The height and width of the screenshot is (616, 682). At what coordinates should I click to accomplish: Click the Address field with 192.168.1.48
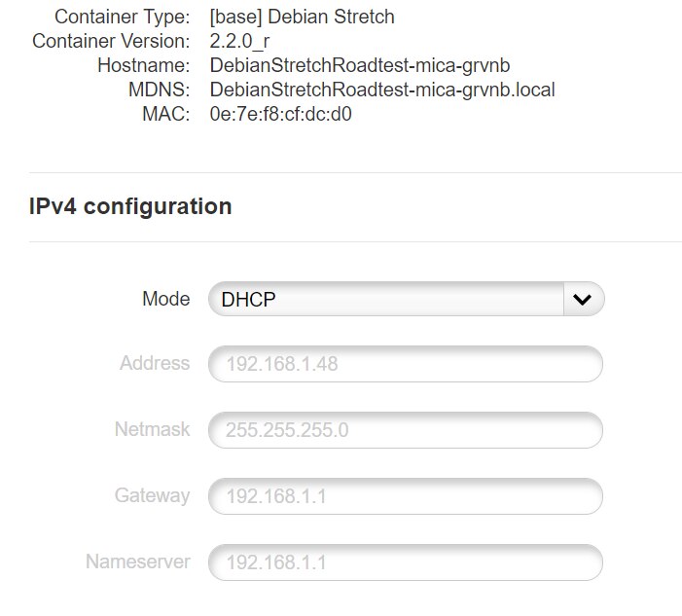[405, 365]
